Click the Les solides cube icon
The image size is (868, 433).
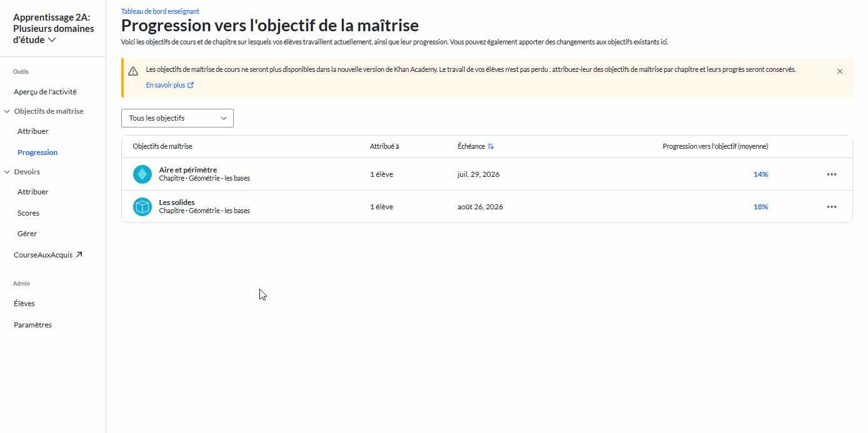142,207
